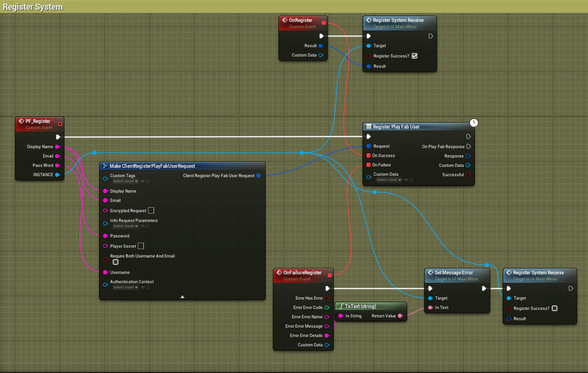Select the Set Message Error node title
The width and height of the screenshot is (588, 373).
tap(453, 273)
